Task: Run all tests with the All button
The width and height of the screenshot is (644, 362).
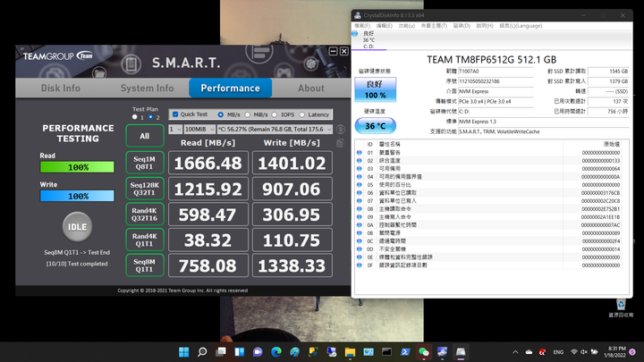Action: pos(145,136)
